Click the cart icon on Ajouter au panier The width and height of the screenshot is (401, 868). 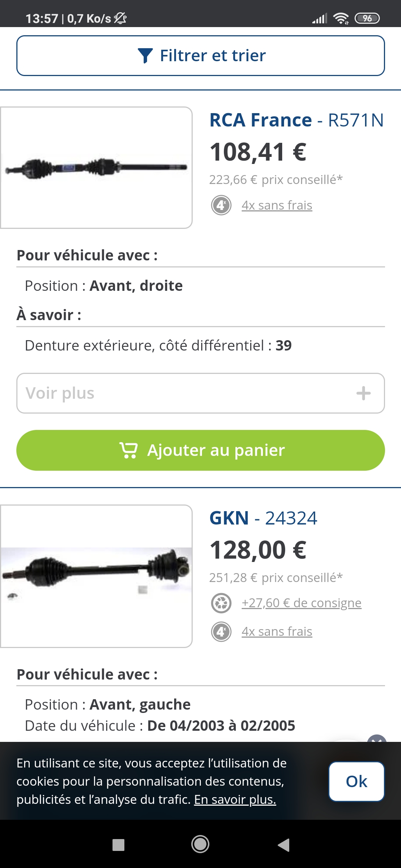tap(128, 450)
